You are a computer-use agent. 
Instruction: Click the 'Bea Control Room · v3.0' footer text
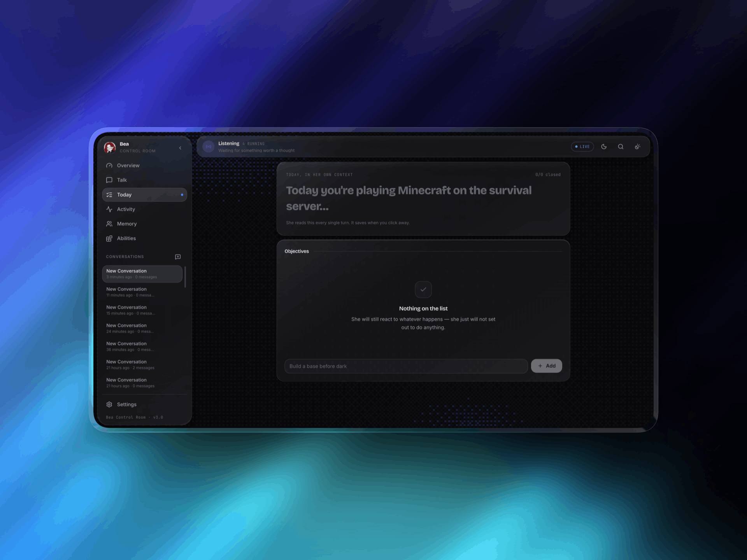[135, 417]
